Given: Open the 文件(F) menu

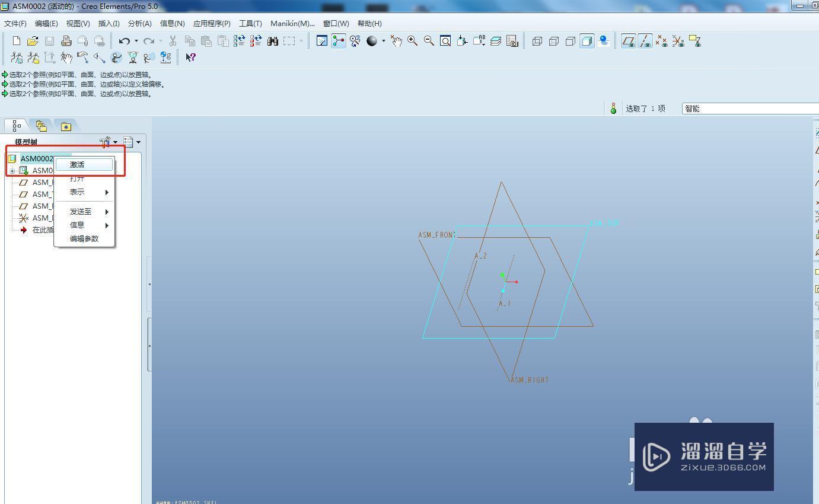Looking at the screenshot, I should click(x=15, y=24).
